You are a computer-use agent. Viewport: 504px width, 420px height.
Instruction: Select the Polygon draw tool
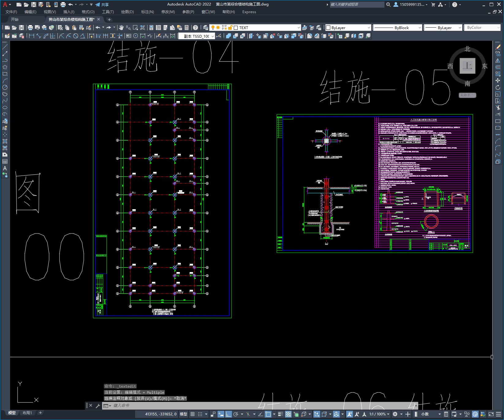[5, 67]
